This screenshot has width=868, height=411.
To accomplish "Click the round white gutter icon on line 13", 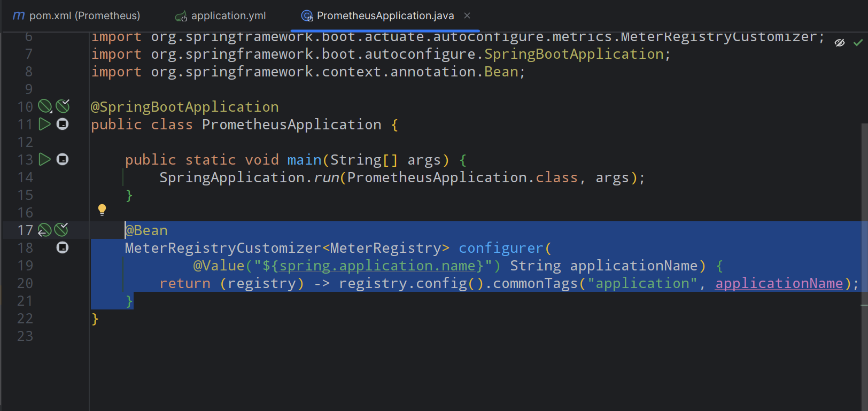I will (63, 159).
